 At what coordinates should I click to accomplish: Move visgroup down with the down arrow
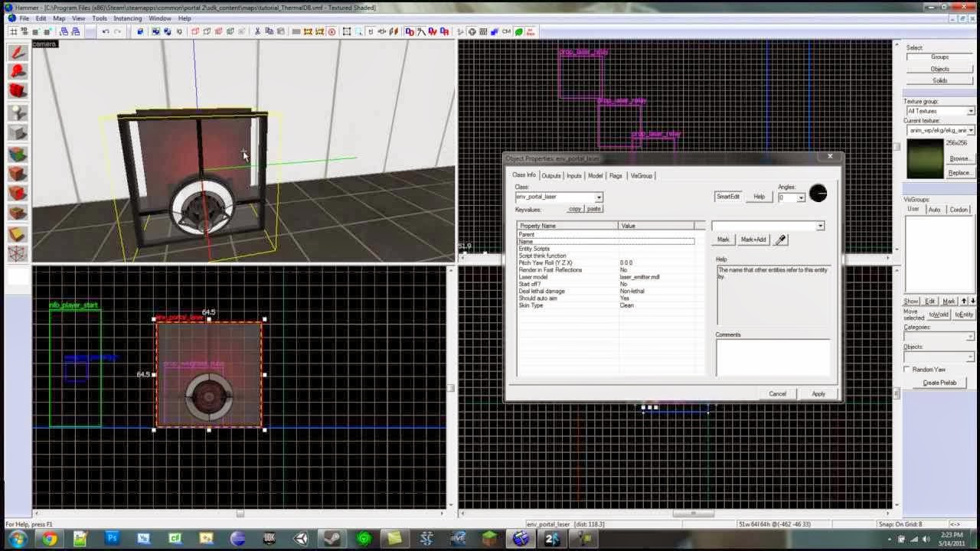pyautogui.click(x=972, y=301)
